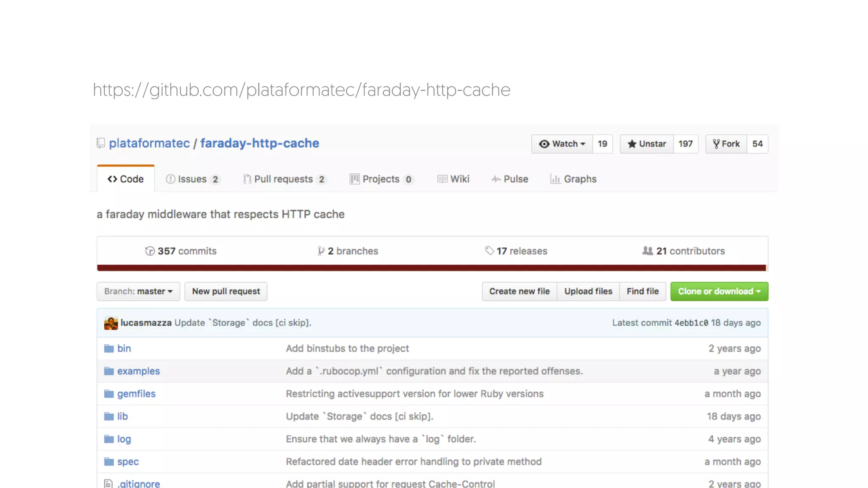Viewport: 868px width, 488px height.
Task: Open the examples folder name
Action: coord(139,371)
